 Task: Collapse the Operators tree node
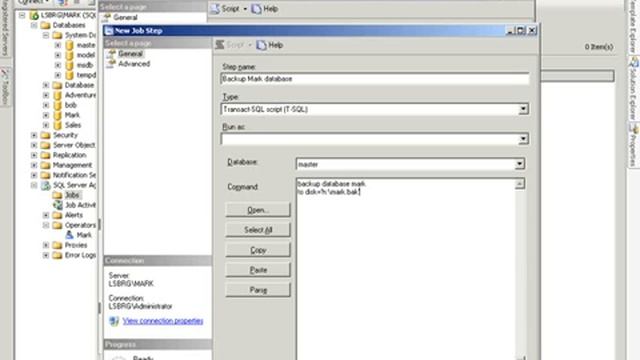tap(46, 225)
